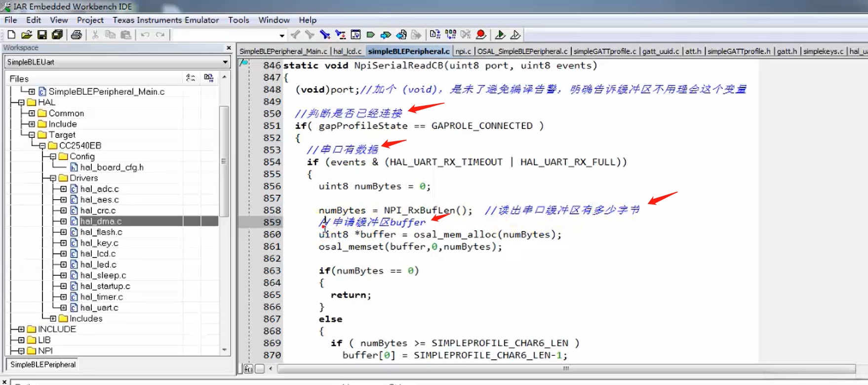Click into the toolbar quick search field
Screen dimensions: 868x385
coord(225,35)
